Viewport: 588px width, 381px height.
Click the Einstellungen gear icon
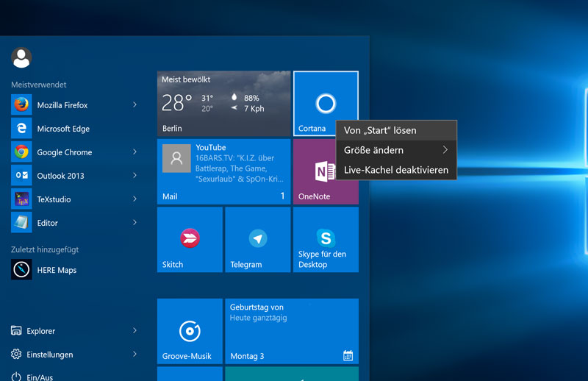click(x=16, y=354)
